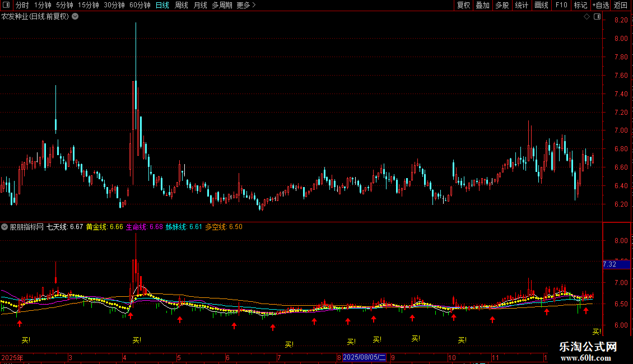The height and width of the screenshot is (364, 633).
Task: Toggle the right side panel icon beside the diamond
Action: [x=597, y=17]
